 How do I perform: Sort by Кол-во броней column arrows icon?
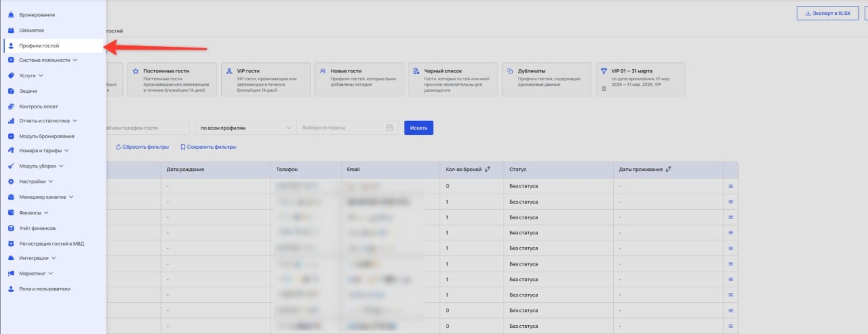tap(488, 169)
